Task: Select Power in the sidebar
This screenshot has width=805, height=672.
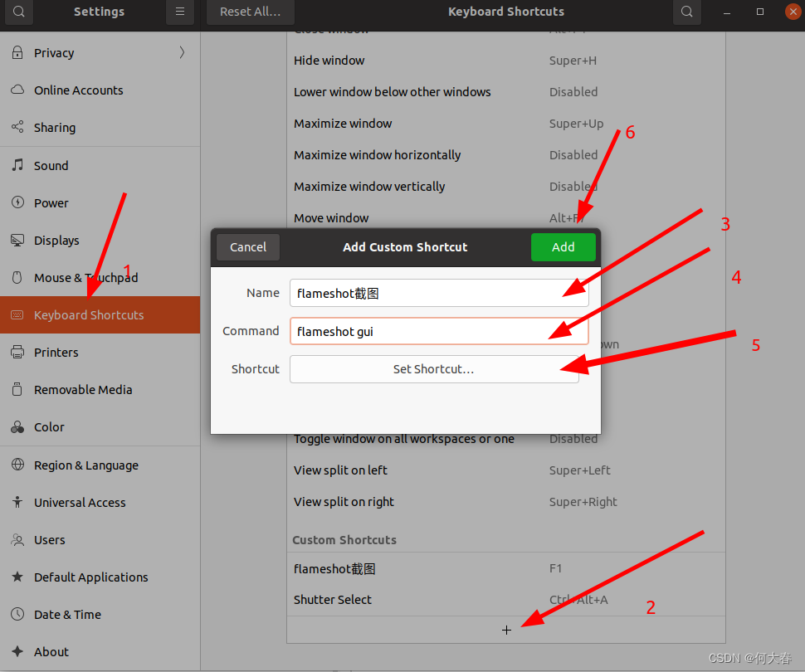Action: pyautogui.click(x=100, y=202)
